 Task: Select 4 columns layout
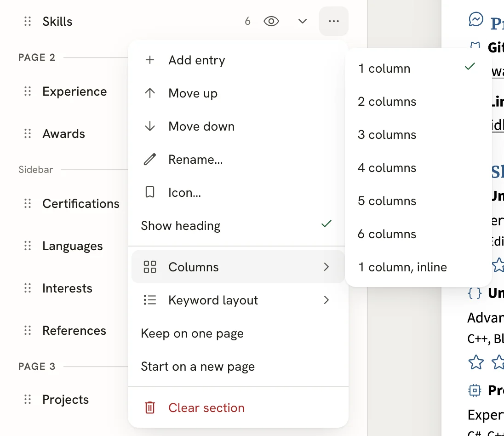[x=418, y=168]
